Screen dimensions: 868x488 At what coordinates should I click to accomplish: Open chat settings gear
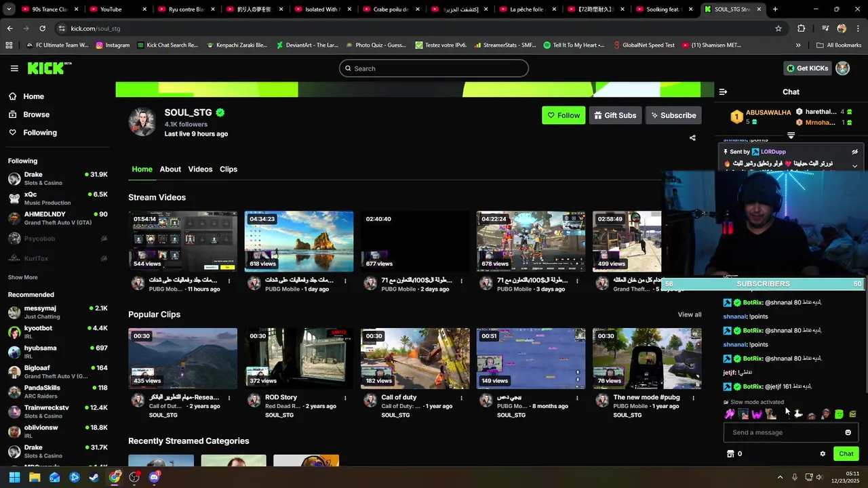(x=823, y=454)
